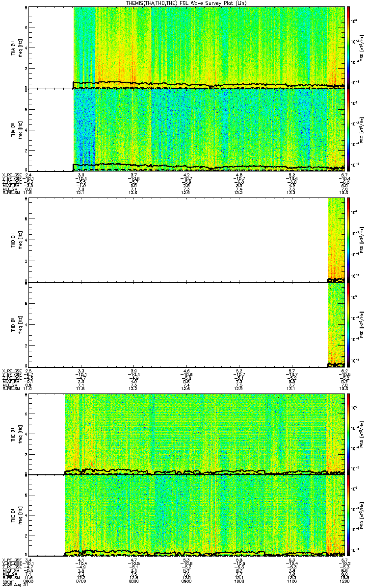This screenshot has height=588, width=368.
Task: Click the "0700" time tick label
Action: [81, 581]
